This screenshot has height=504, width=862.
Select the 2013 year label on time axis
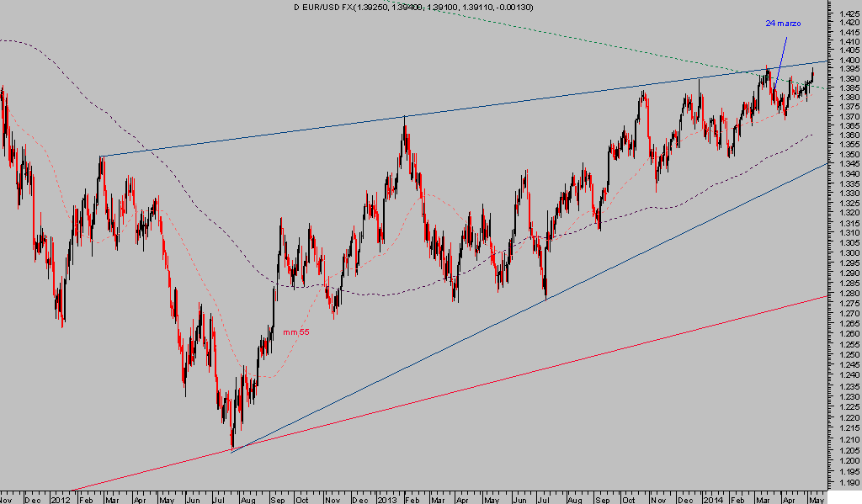point(386,498)
